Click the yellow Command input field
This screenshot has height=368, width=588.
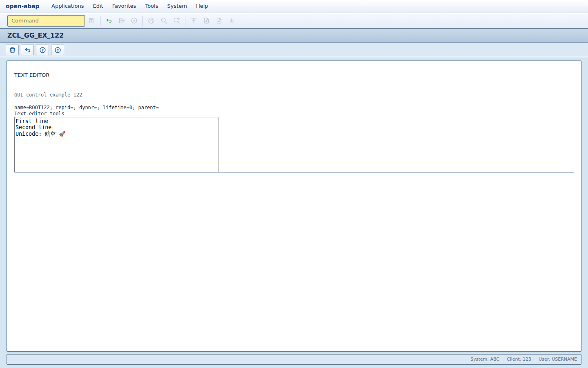(46, 21)
